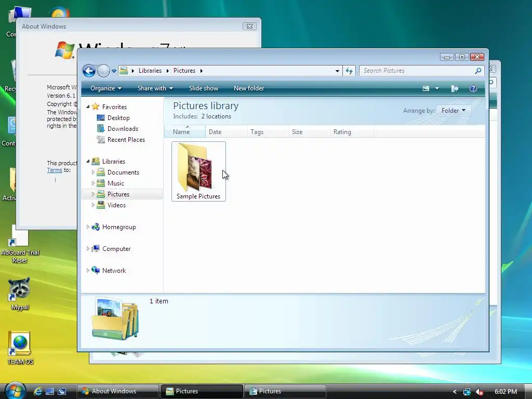Expand the Network node
The height and width of the screenshot is (399, 532).
point(88,270)
